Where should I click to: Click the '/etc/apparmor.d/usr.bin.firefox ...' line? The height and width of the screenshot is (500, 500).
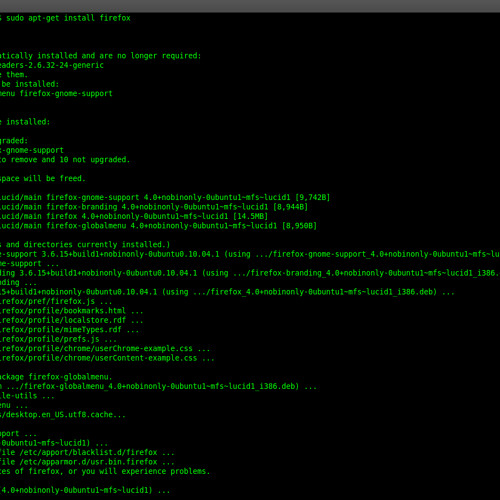click(x=87, y=462)
